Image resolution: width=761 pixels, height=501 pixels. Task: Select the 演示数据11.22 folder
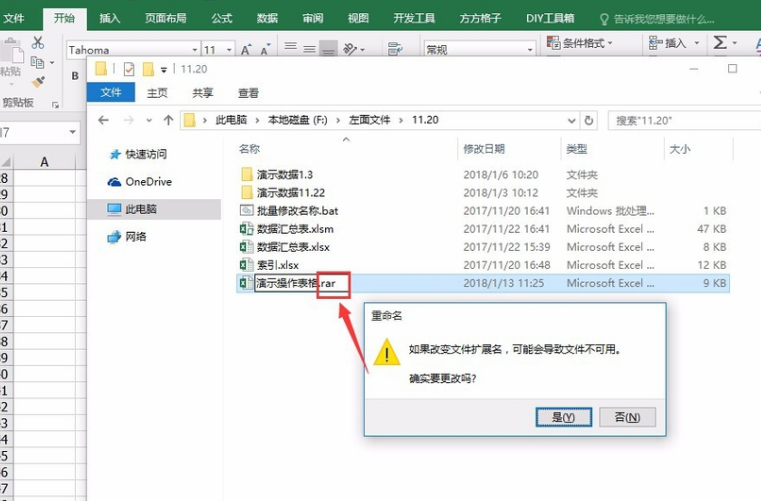283,193
